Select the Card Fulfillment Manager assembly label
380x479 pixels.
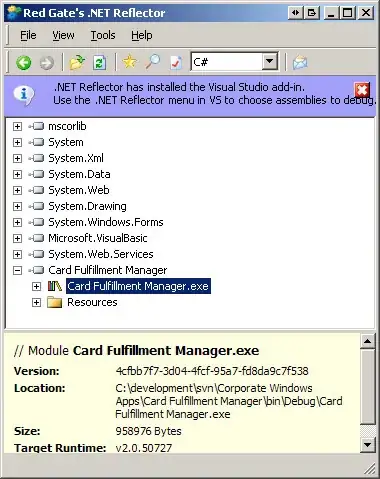pyautogui.click(x=108, y=270)
